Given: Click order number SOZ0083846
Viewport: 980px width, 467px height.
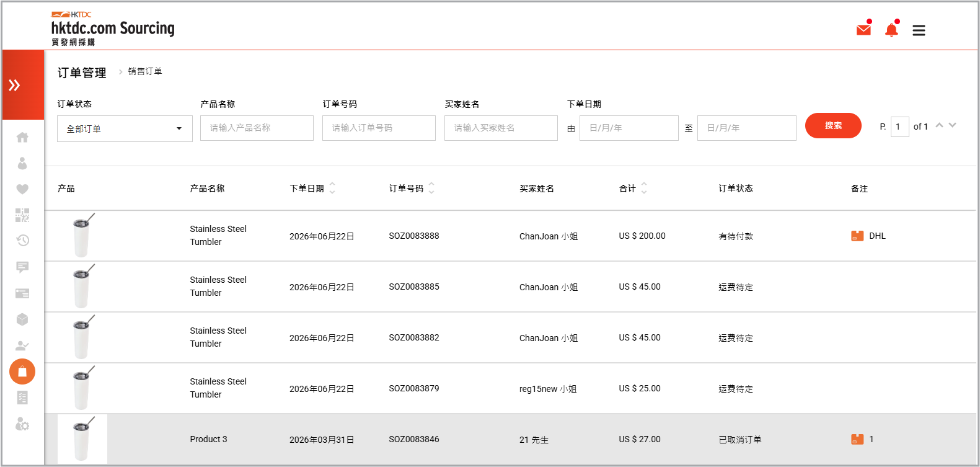Looking at the screenshot, I should point(414,439).
